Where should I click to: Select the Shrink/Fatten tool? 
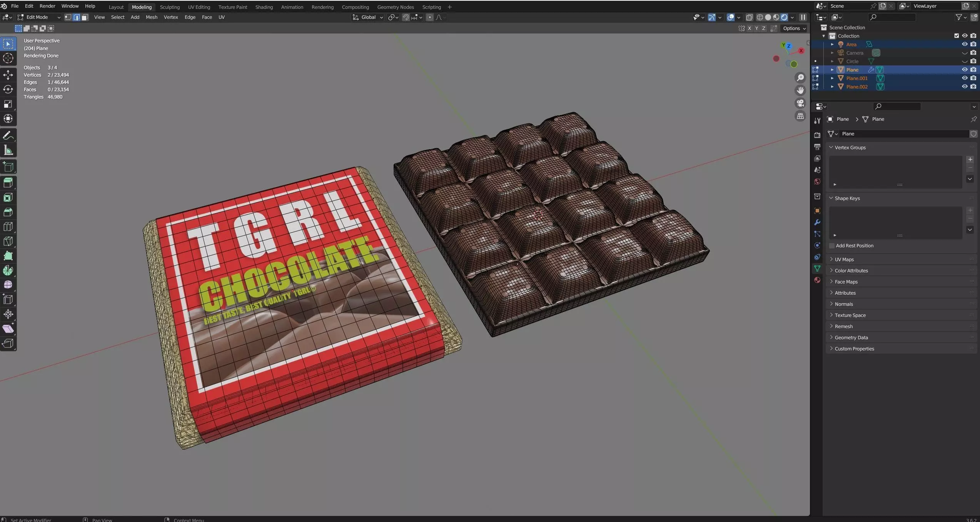click(x=8, y=314)
